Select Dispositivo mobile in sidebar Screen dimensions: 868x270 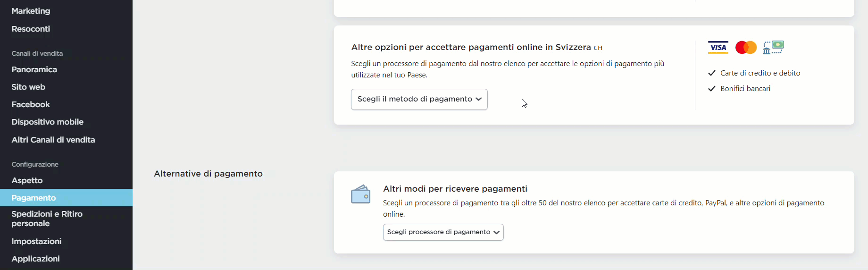(x=48, y=122)
